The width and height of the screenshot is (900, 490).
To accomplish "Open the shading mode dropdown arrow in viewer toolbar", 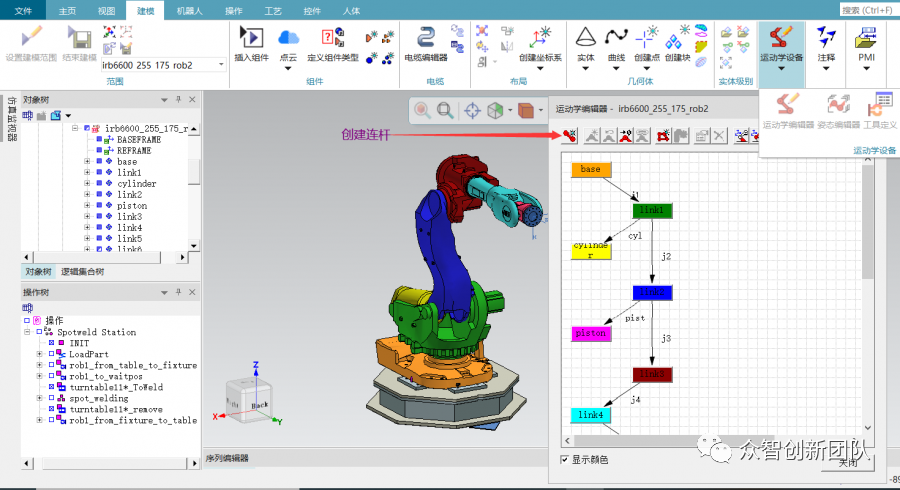I will click(541, 110).
